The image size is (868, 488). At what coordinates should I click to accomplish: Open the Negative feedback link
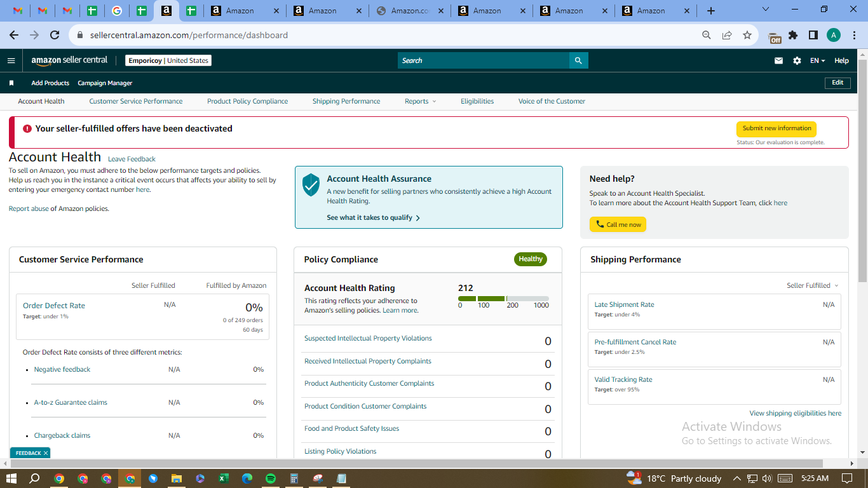click(x=62, y=369)
